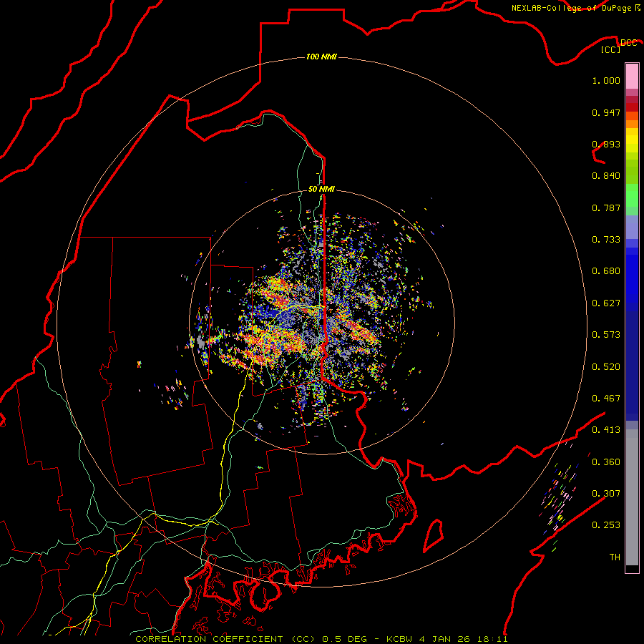This screenshot has width=644, height=644.
Task: Click the gray lower section of color bar
Action: point(632,497)
